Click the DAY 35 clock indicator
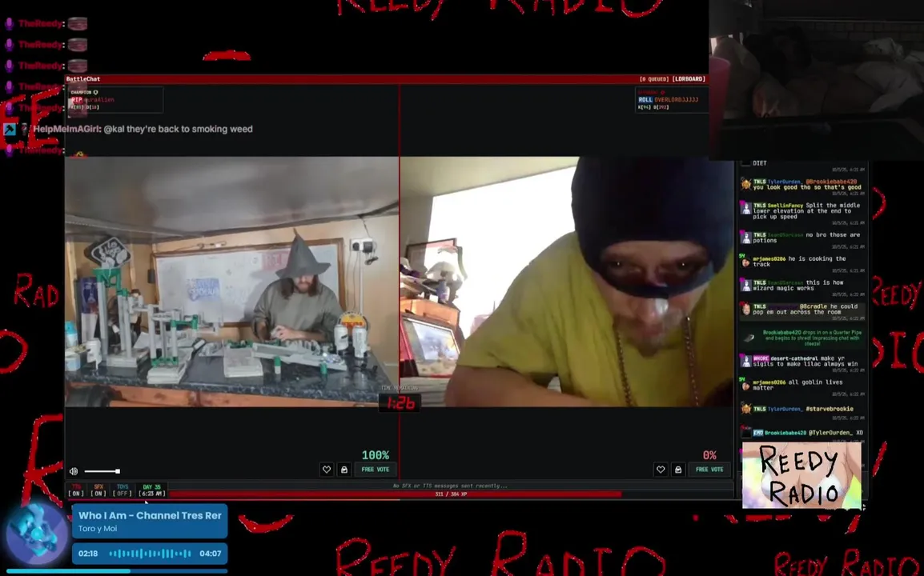The width and height of the screenshot is (924, 576). 151,490
